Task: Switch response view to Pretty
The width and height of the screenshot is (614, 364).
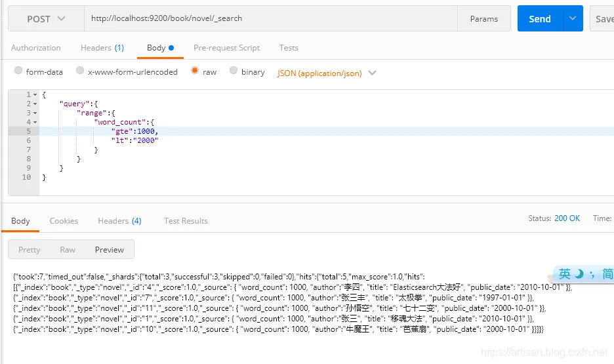Action: [x=30, y=250]
